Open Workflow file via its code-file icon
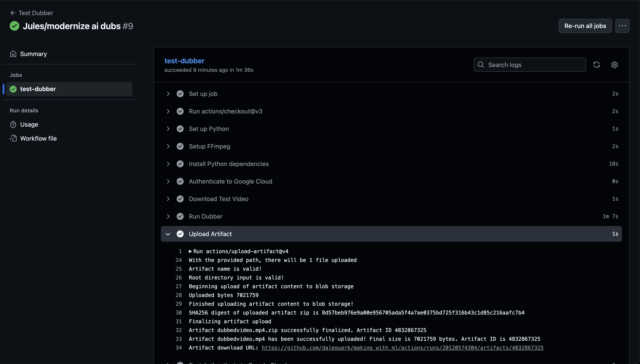This screenshot has height=364, width=640. click(13, 138)
